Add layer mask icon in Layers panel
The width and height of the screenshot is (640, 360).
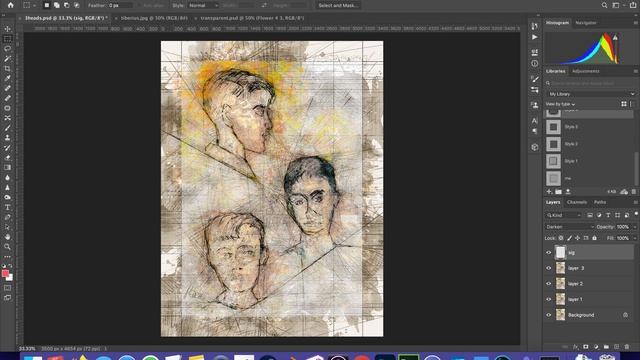click(x=586, y=347)
